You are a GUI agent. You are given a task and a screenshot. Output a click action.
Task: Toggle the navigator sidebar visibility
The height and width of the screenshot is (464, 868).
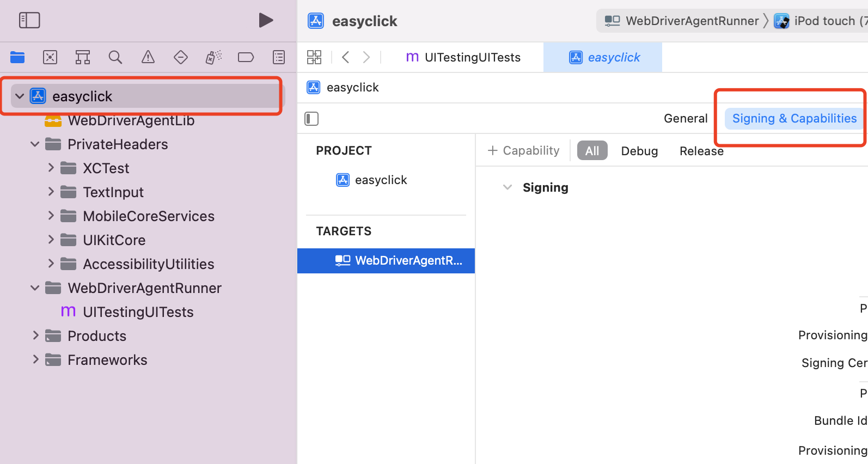pyautogui.click(x=29, y=21)
